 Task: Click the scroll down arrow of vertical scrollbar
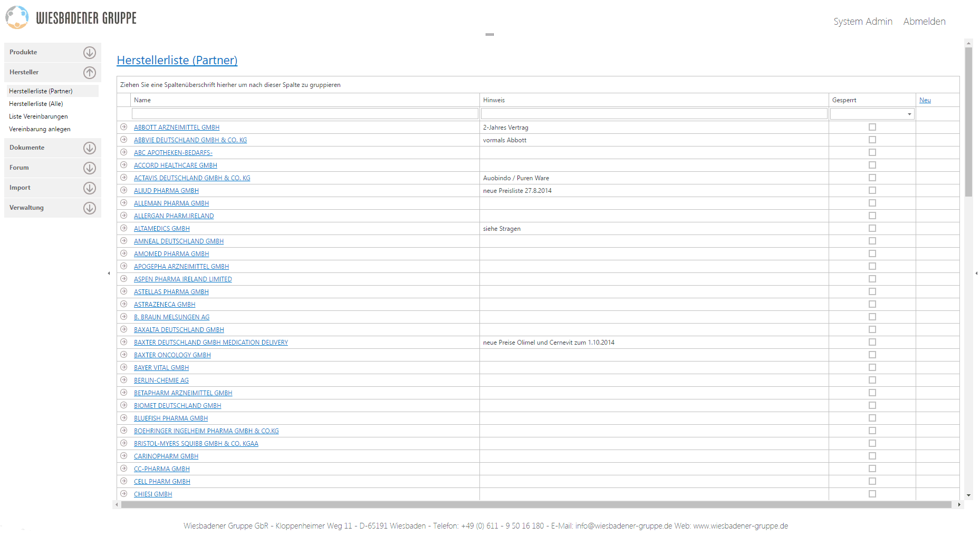(968, 495)
